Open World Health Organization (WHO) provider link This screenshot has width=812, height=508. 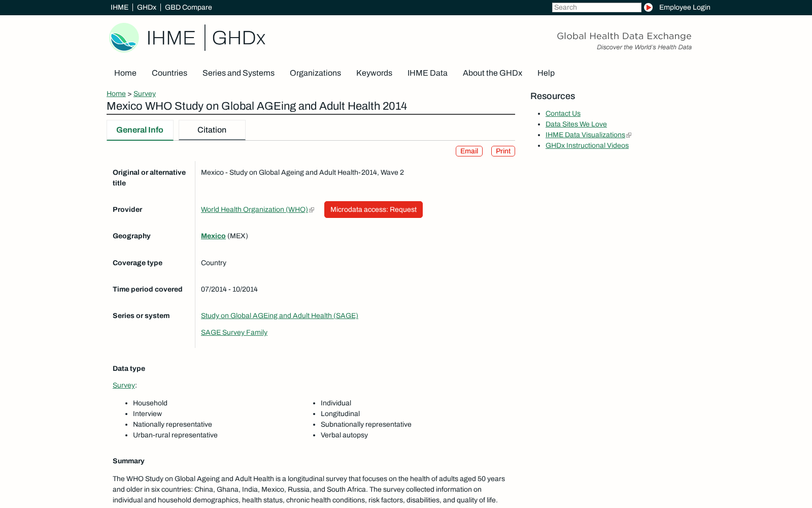pos(254,209)
